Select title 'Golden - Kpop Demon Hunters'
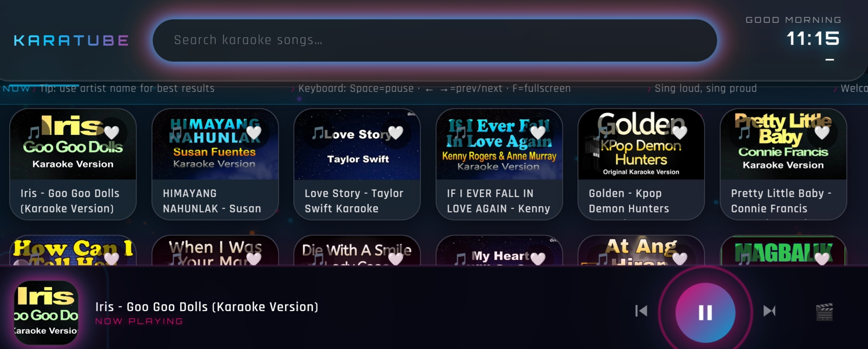 pyautogui.click(x=629, y=201)
